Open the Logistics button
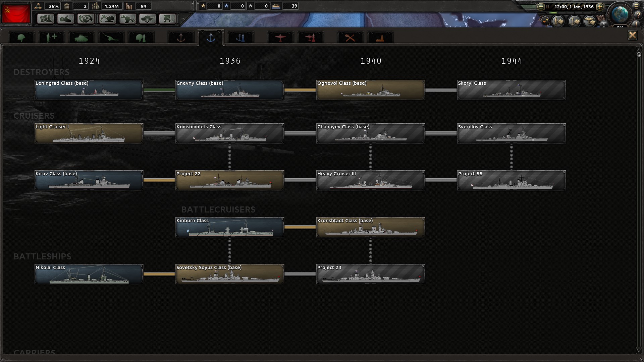644x362 pixels. 167,19
